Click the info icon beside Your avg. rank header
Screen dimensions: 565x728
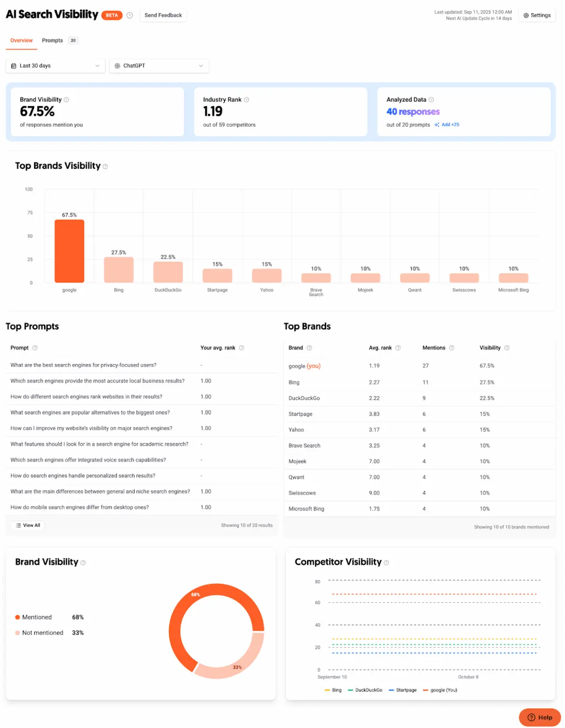(x=242, y=347)
